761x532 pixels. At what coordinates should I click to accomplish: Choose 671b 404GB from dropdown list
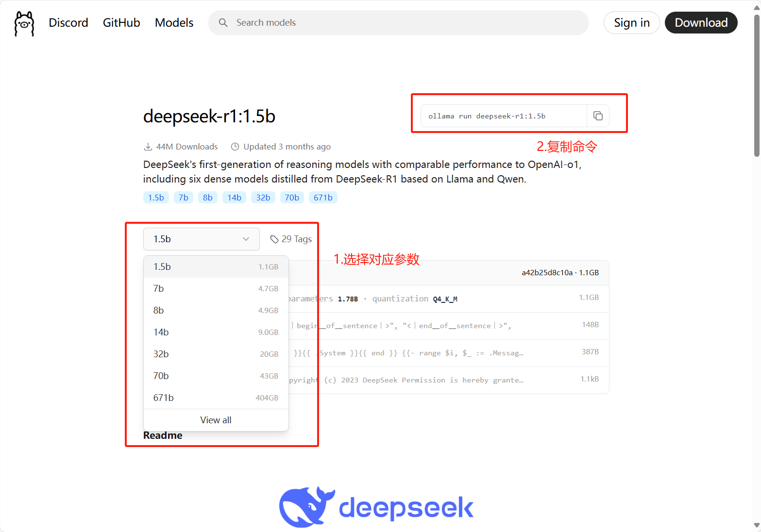216,398
